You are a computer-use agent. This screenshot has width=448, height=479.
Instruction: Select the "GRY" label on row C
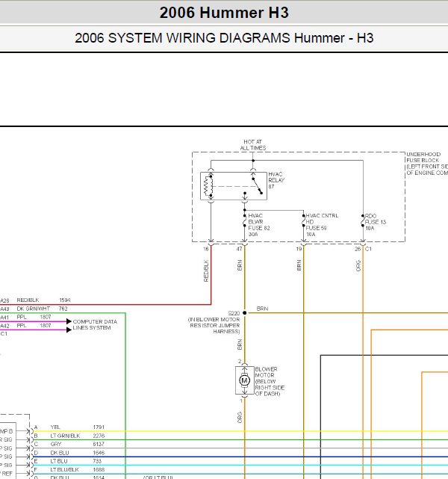tap(56, 444)
